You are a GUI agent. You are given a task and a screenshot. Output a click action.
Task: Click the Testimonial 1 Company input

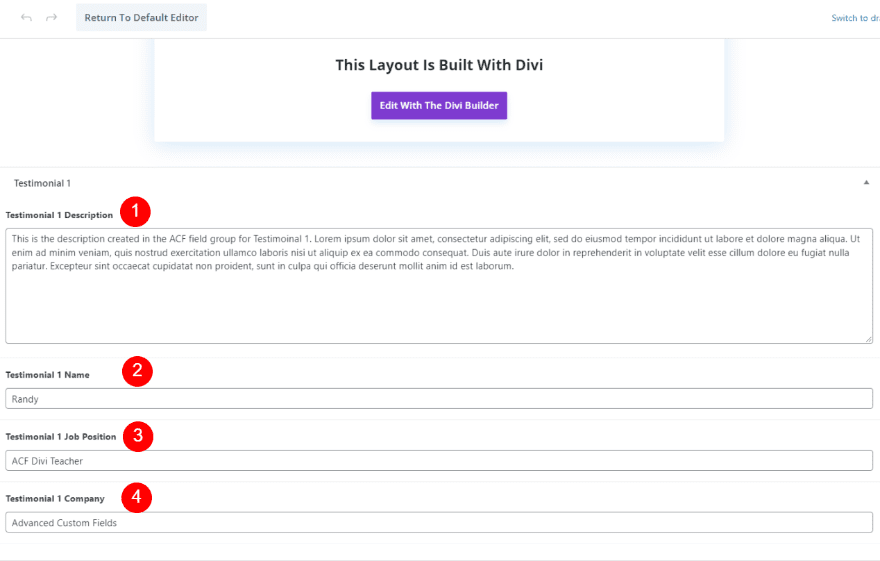click(x=439, y=522)
